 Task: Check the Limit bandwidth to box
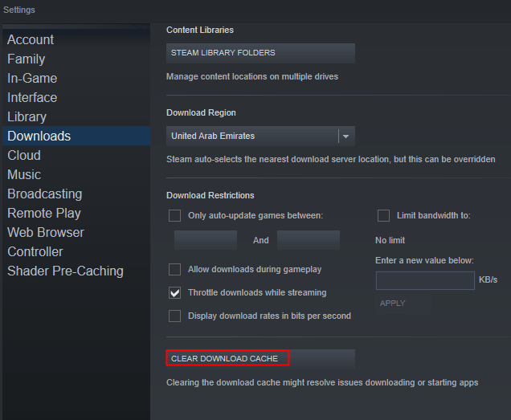383,215
